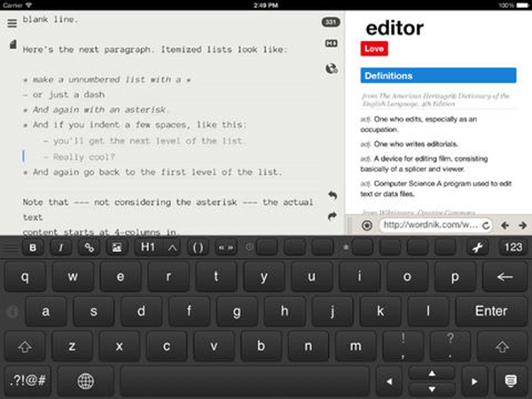Tap the globe browser icon beside the editor
The width and height of the screenshot is (532, 399).
point(332,68)
